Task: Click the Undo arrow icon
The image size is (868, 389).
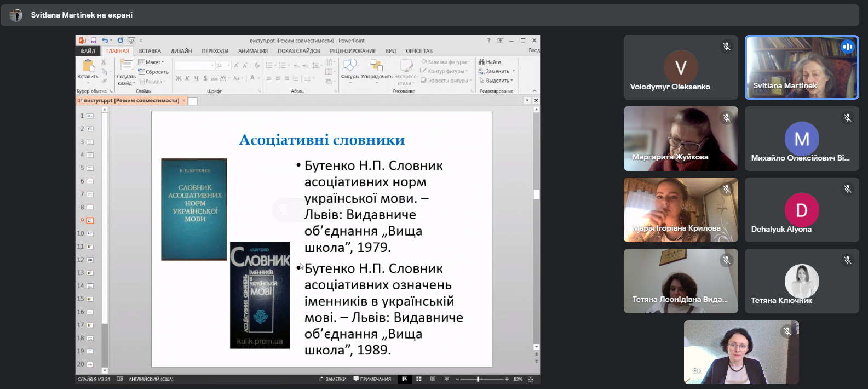Action: coord(105,41)
